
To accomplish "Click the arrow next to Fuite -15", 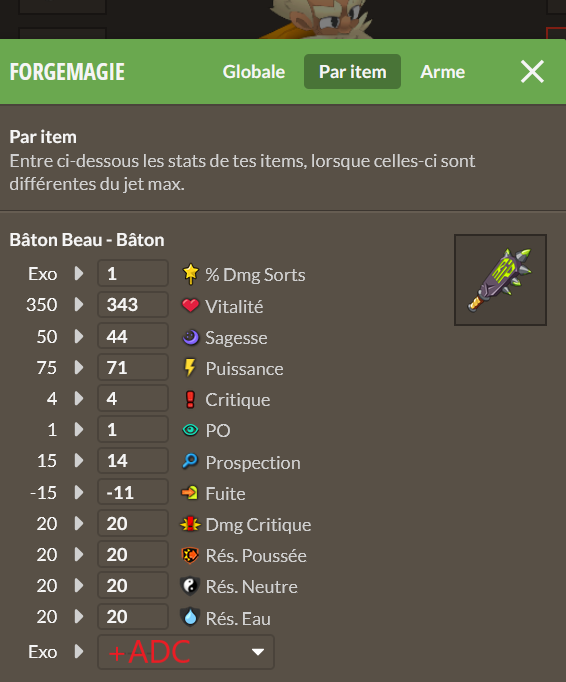I will 79,492.
